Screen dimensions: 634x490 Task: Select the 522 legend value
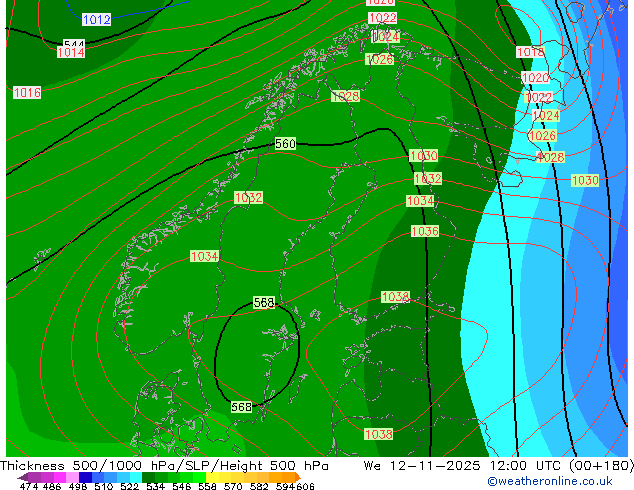pyautogui.click(x=129, y=486)
